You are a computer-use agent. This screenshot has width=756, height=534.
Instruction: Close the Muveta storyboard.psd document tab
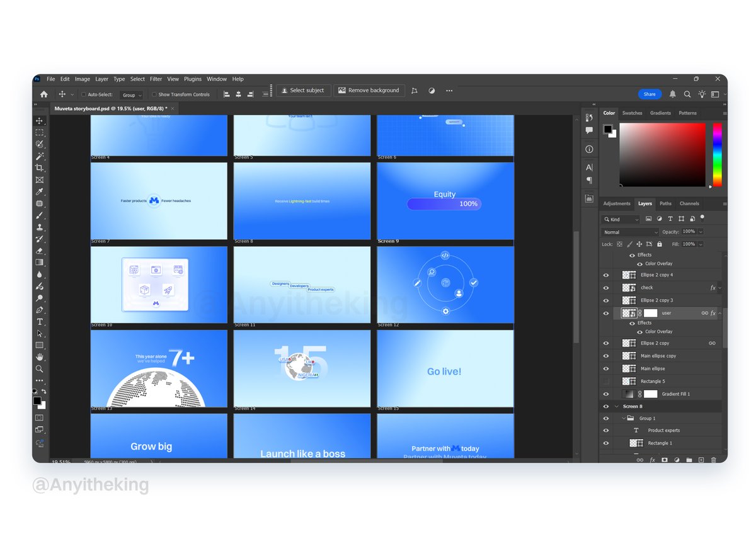coord(173,108)
